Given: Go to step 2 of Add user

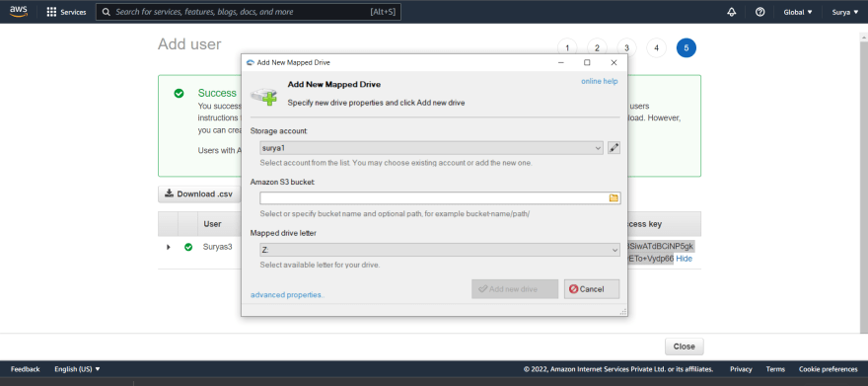Looking at the screenshot, I should [597, 48].
